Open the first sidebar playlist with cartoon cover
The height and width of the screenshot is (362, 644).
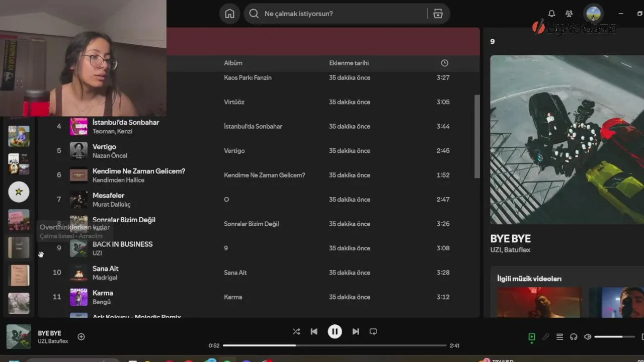click(19, 136)
